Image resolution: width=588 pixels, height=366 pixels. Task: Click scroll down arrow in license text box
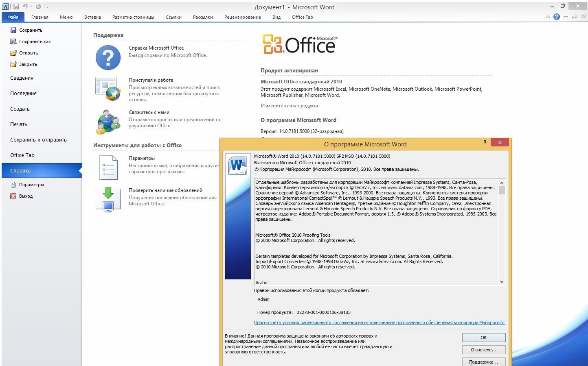pos(502,281)
